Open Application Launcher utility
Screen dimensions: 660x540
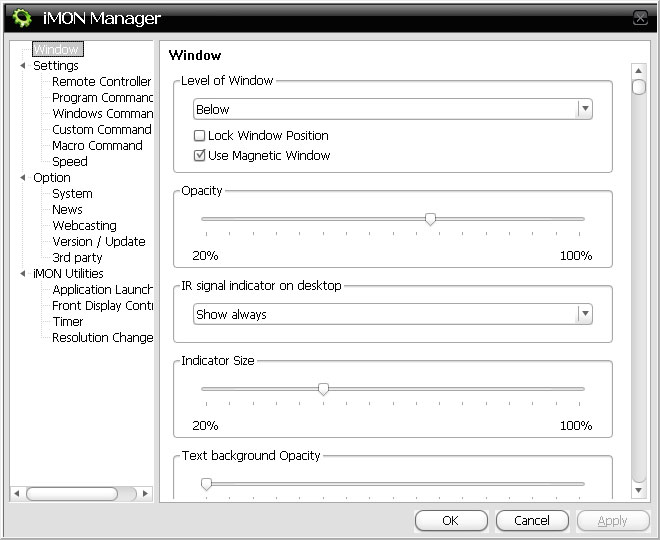pos(102,290)
